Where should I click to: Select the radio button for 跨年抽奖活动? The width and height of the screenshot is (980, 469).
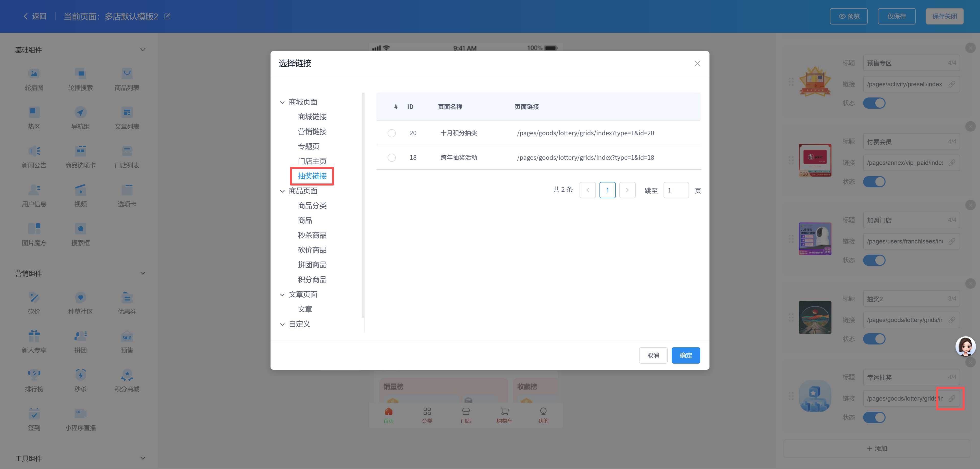(391, 157)
